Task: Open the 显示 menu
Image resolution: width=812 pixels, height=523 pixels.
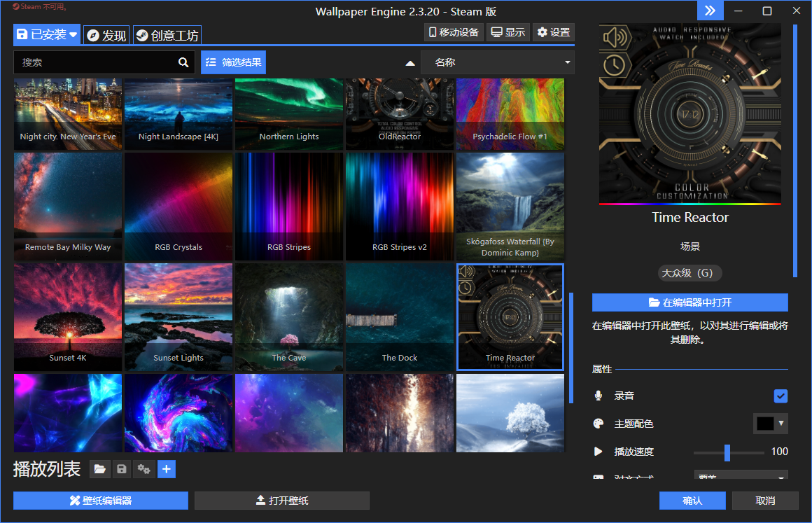Action: click(508, 32)
